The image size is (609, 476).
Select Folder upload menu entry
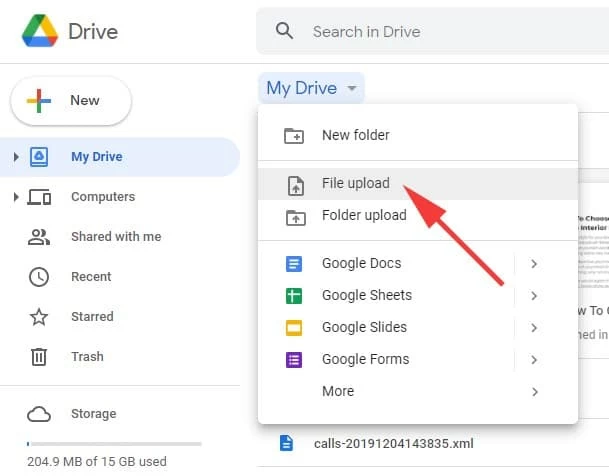(x=363, y=216)
